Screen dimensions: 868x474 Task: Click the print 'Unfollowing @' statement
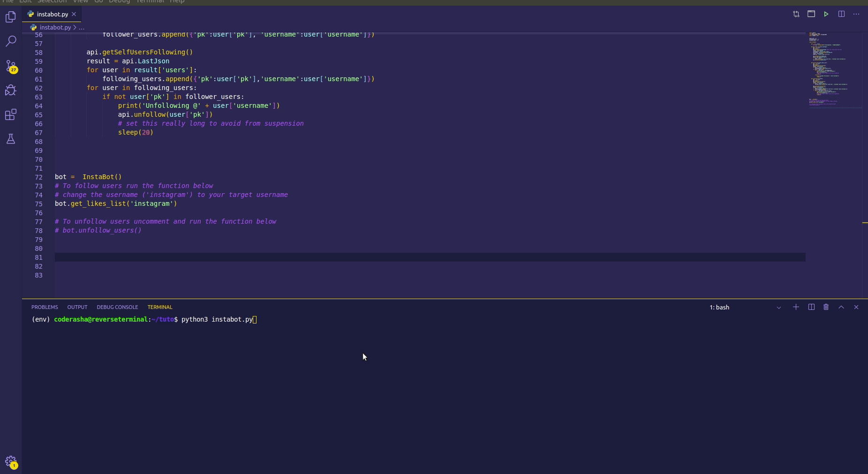pyautogui.click(x=199, y=105)
